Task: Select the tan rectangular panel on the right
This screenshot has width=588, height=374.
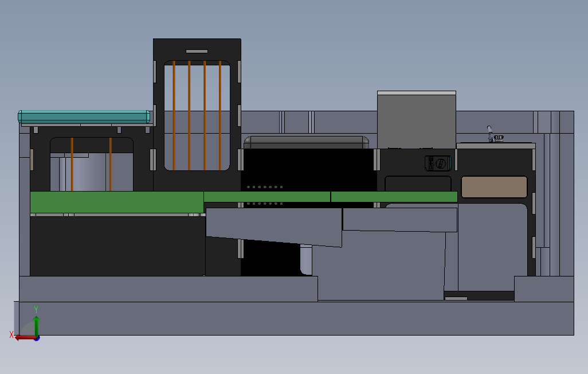Action: point(494,186)
